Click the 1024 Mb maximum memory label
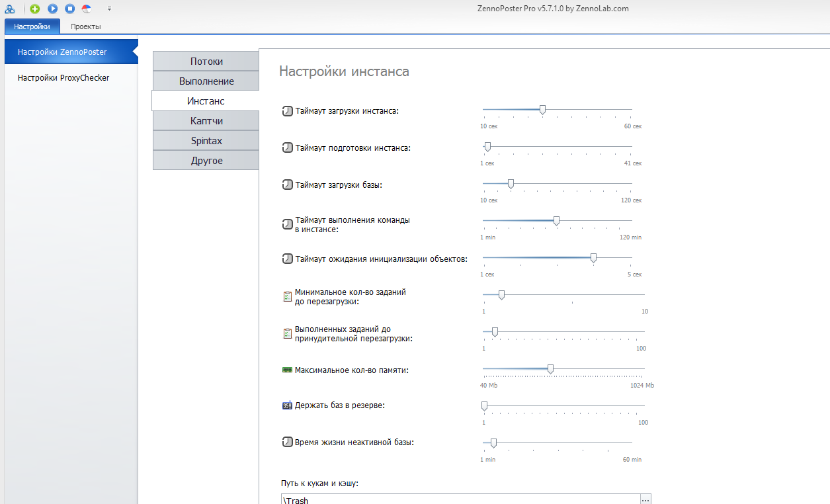Image resolution: width=830 pixels, height=504 pixels. [x=642, y=386]
